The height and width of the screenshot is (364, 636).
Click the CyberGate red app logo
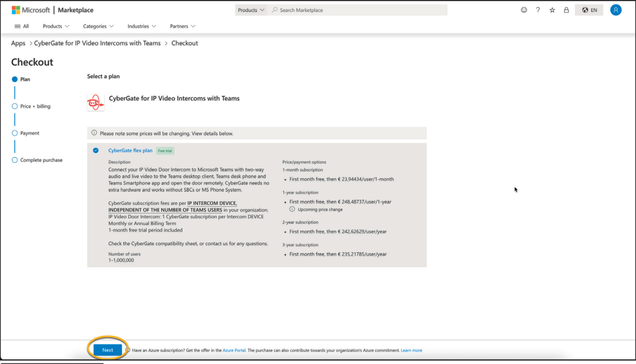click(96, 102)
